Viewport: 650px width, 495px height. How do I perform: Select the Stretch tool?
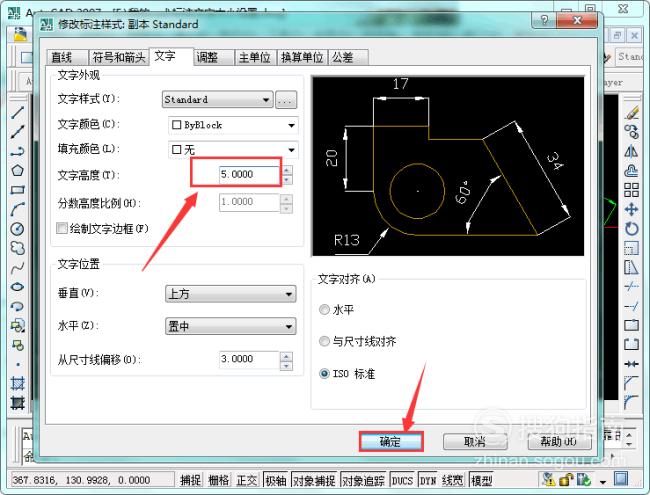coord(631,267)
